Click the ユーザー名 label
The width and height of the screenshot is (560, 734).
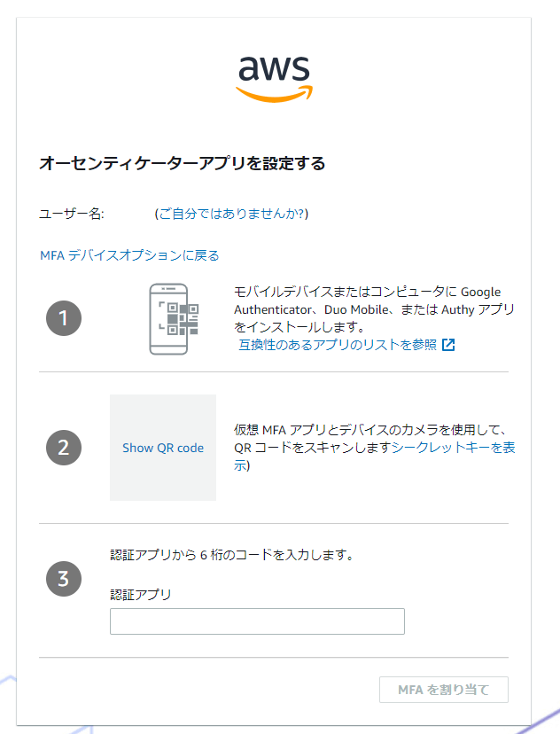click(72, 214)
